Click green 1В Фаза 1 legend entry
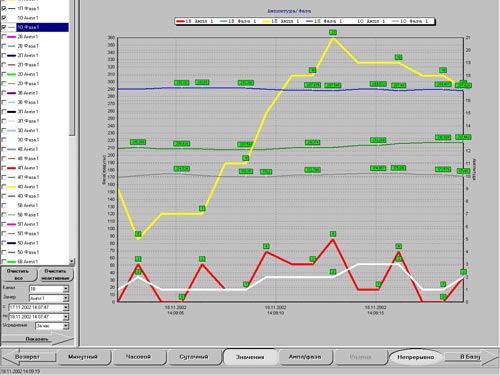Viewport: 500px width, 375px height. pos(238,21)
